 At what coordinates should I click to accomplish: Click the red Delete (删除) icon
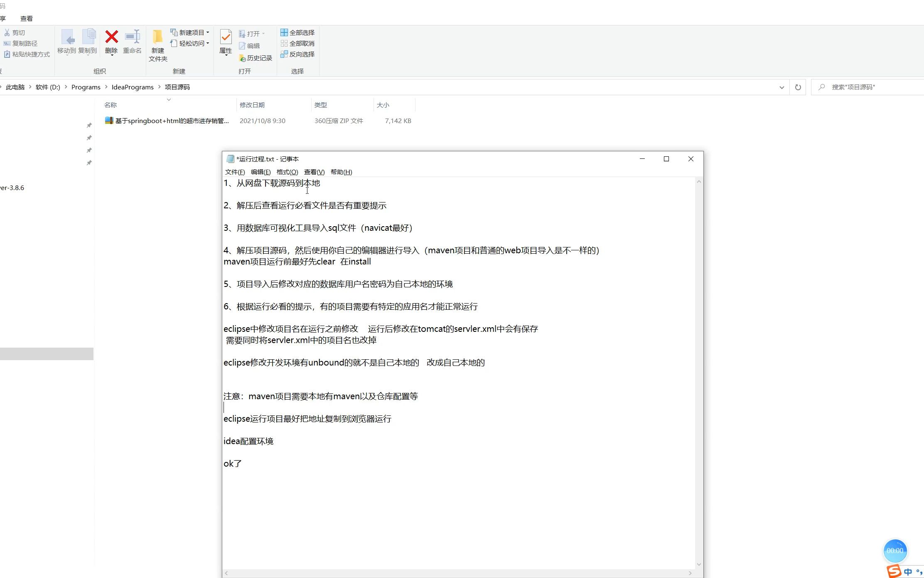pos(111,37)
